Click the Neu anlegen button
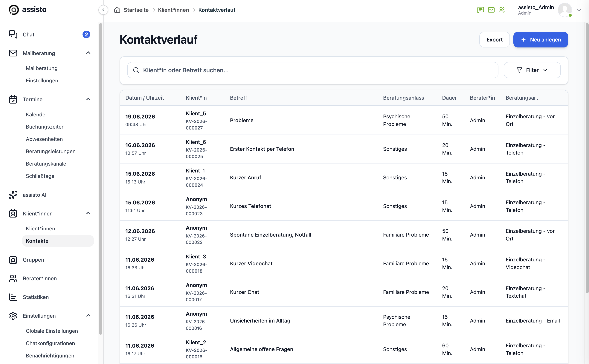589x364 pixels. point(541,40)
